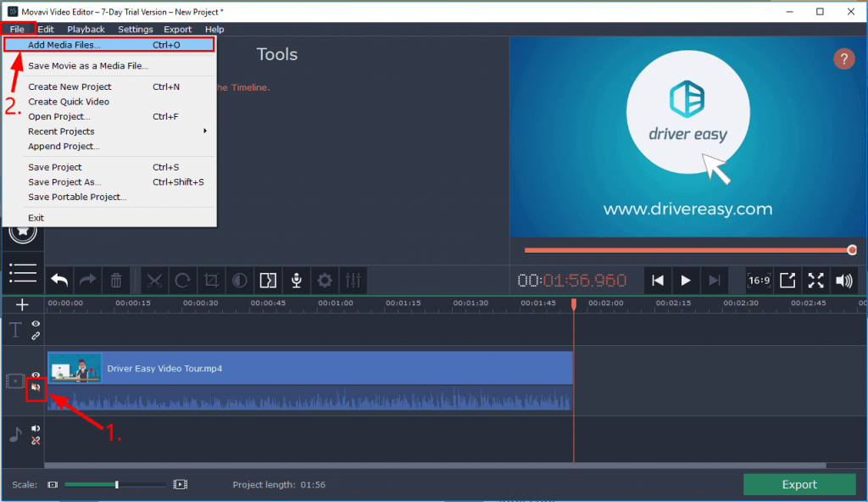Click the title track T icon
The width and height of the screenshot is (868, 502).
pos(15,330)
